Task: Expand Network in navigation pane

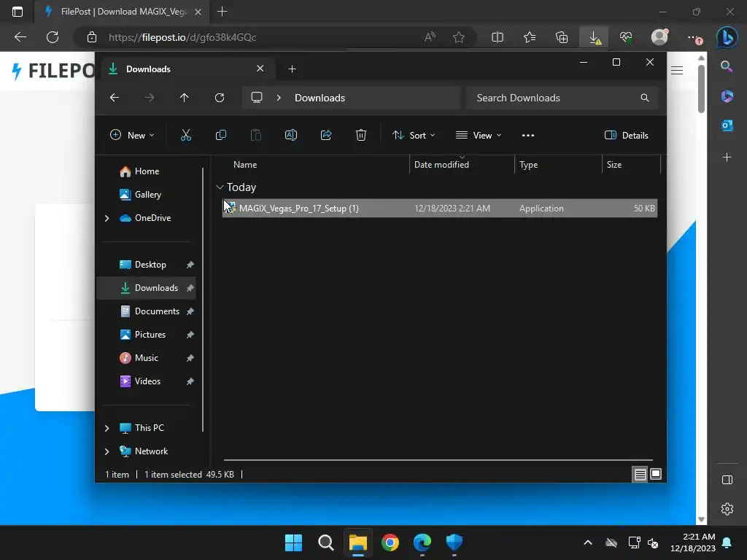Action: pos(107,451)
